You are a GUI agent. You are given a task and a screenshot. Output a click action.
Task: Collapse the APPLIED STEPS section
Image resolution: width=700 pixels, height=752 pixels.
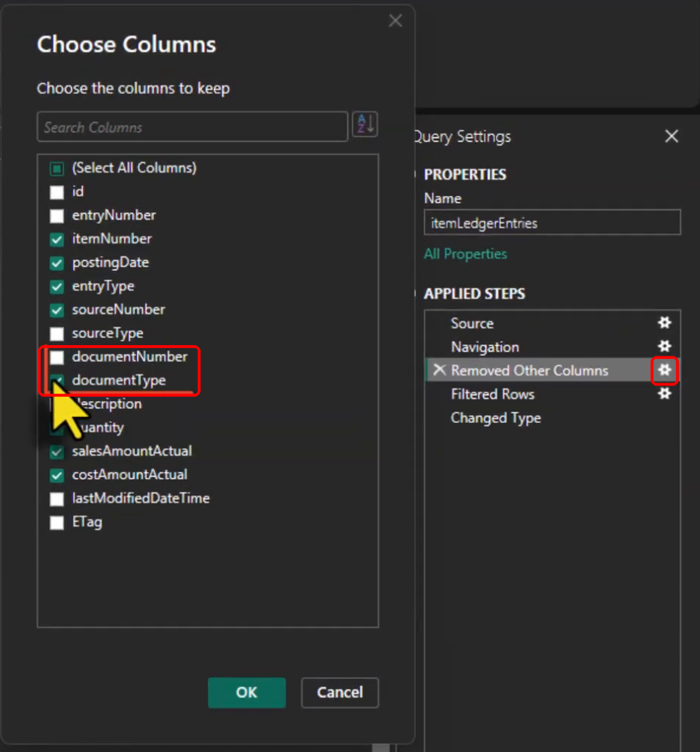(x=416, y=293)
